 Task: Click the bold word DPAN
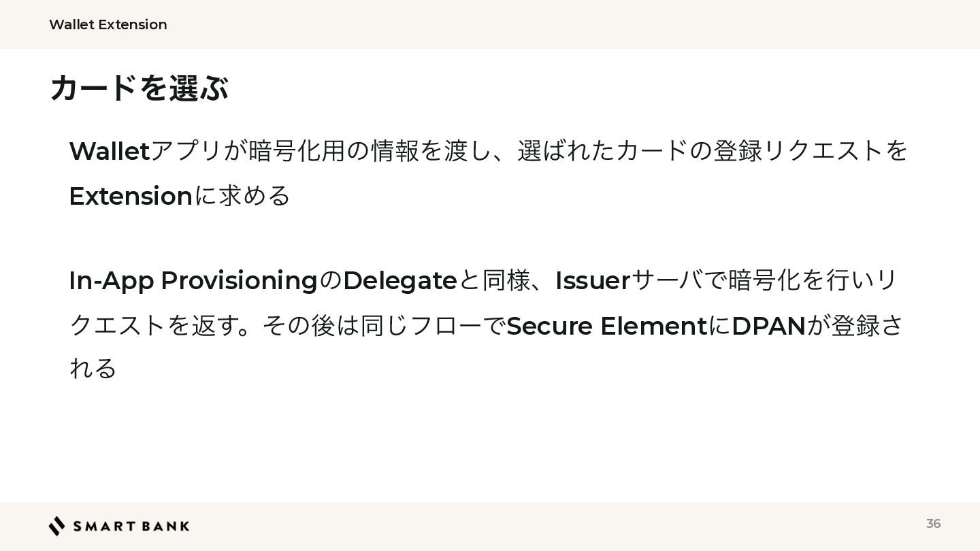tap(768, 326)
